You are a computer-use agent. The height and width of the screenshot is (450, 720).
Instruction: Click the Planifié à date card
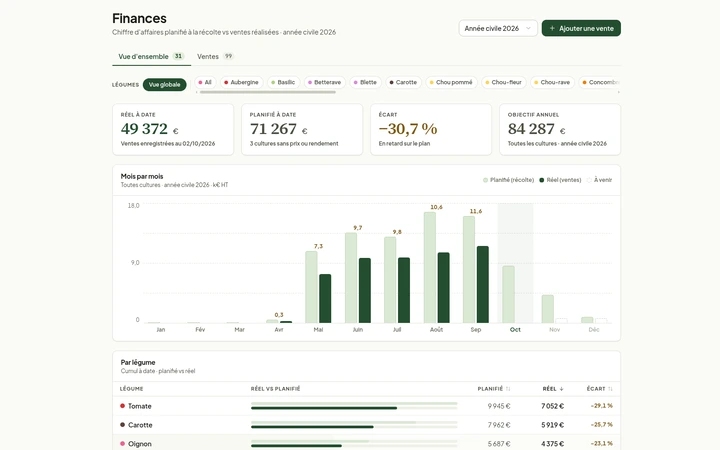(302, 129)
